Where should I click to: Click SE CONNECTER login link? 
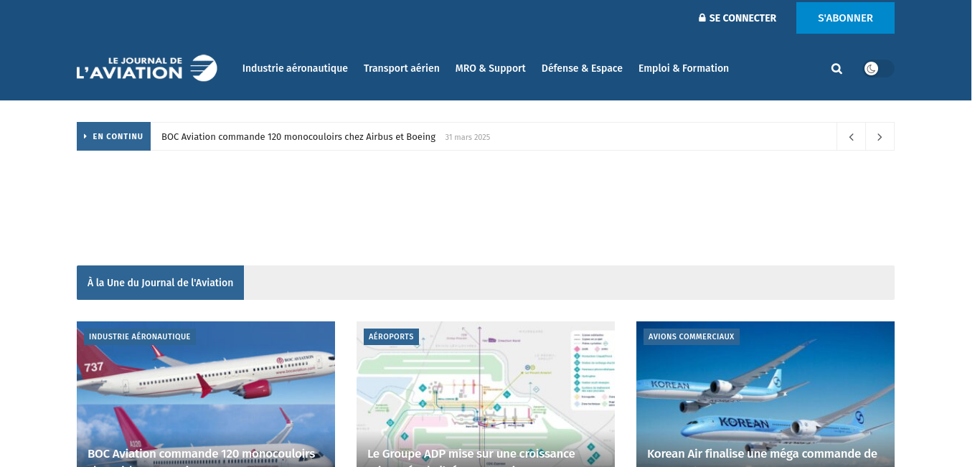click(x=738, y=18)
